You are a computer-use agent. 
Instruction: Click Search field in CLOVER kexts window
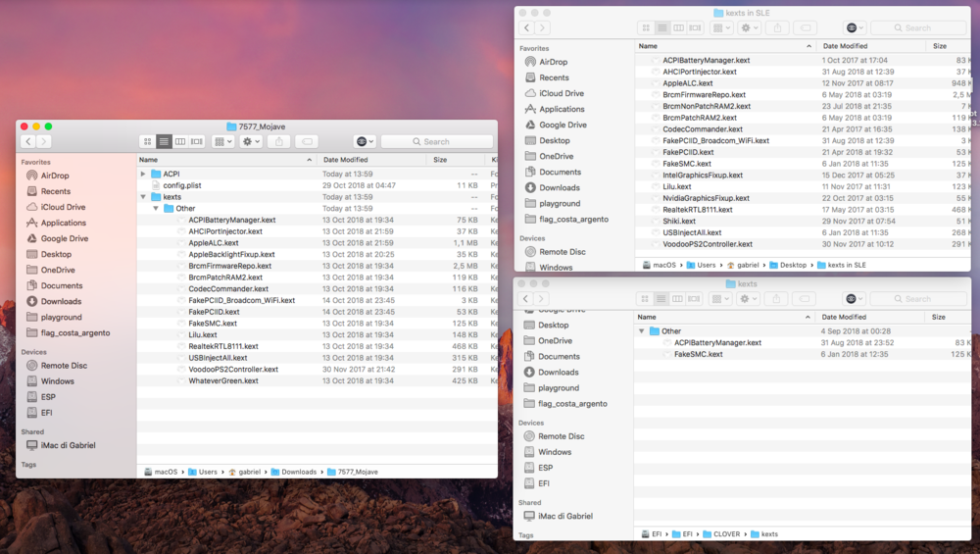pyautogui.click(x=918, y=299)
